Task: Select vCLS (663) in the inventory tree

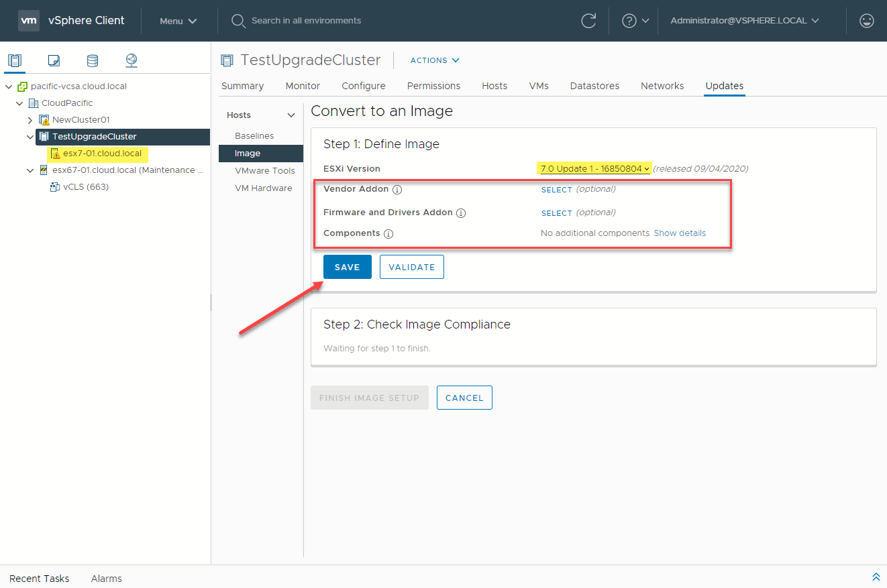Action: coord(86,187)
